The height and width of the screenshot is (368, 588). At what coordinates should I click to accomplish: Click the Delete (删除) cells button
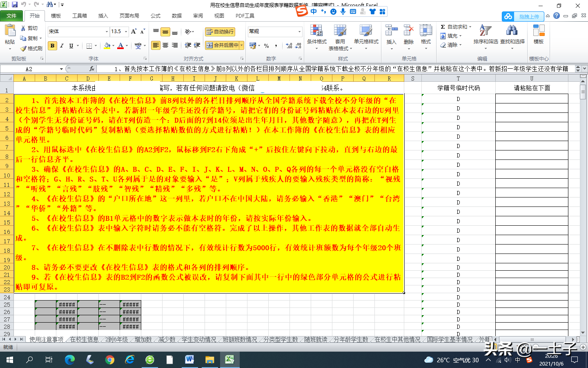tap(408, 36)
